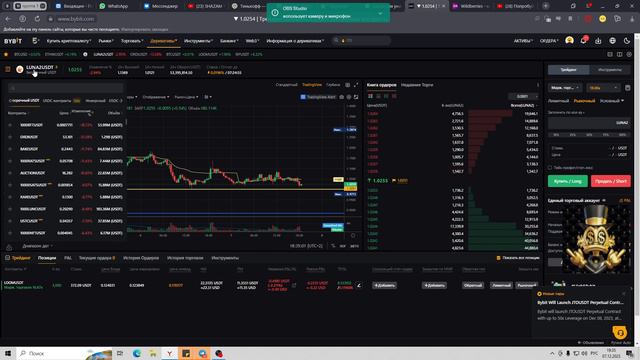Enable Take-profit/Stop-loss checkbox
This screenshot has width=640, height=360.
550,168
